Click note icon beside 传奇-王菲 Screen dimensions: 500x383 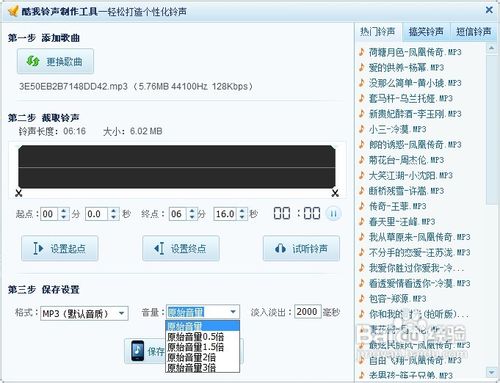coord(361,206)
